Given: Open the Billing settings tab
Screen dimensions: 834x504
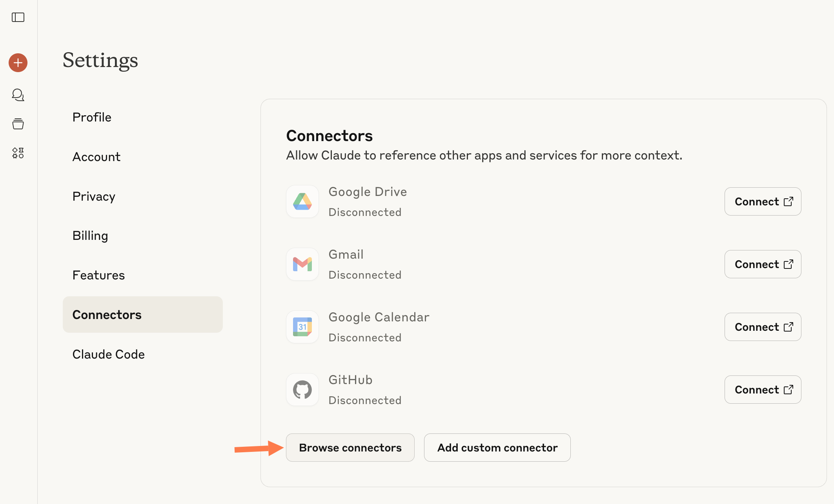Looking at the screenshot, I should pyautogui.click(x=90, y=236).
